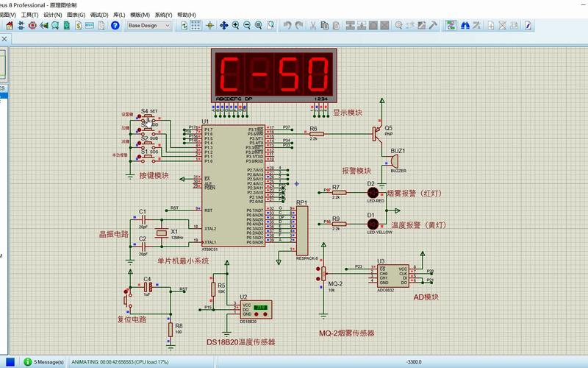This screenshot has height=368, width=588.
Task: Click the D2 LED-RED component
Action: coord(373,193)
